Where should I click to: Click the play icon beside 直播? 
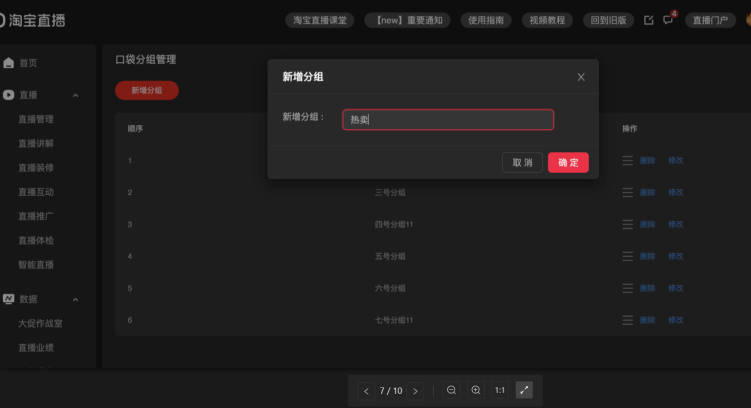9,95
